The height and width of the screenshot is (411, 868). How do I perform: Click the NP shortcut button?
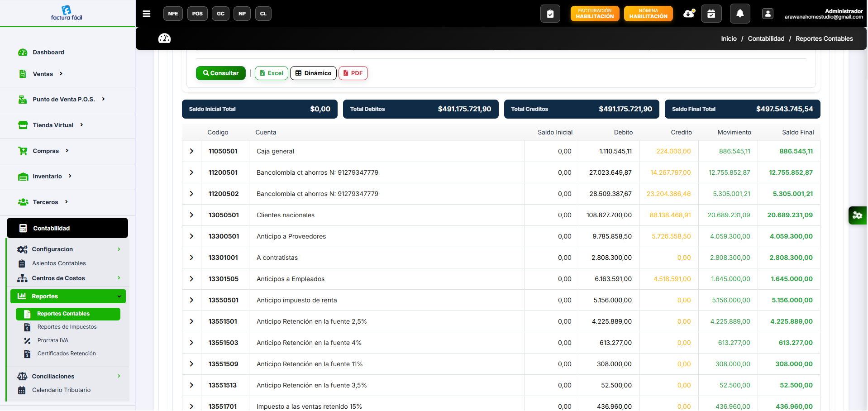coord(242,14)
